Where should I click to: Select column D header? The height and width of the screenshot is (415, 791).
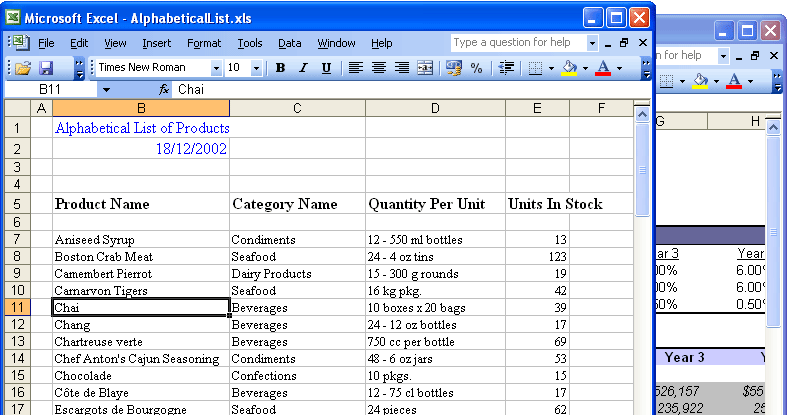tap(435, 108)
